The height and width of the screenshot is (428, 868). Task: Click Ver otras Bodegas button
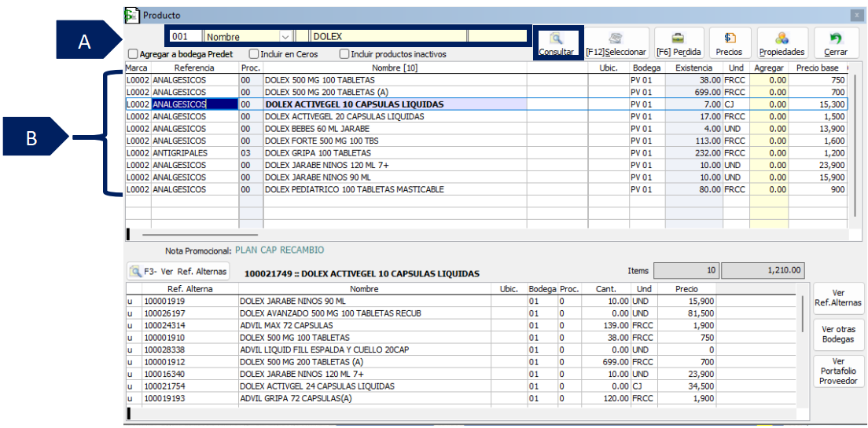[x=838, y=334]
